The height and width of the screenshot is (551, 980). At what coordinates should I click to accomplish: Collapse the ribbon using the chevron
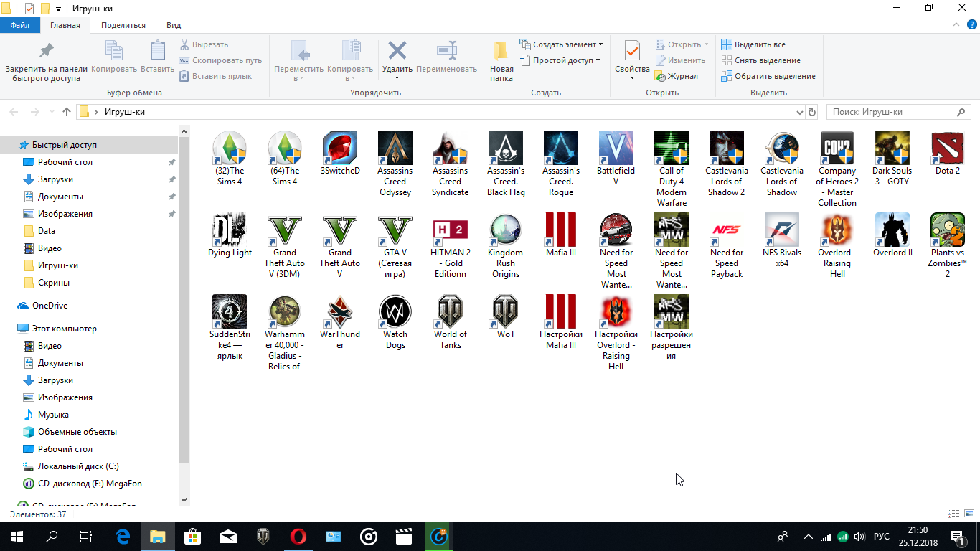click(x=955, y=24)
